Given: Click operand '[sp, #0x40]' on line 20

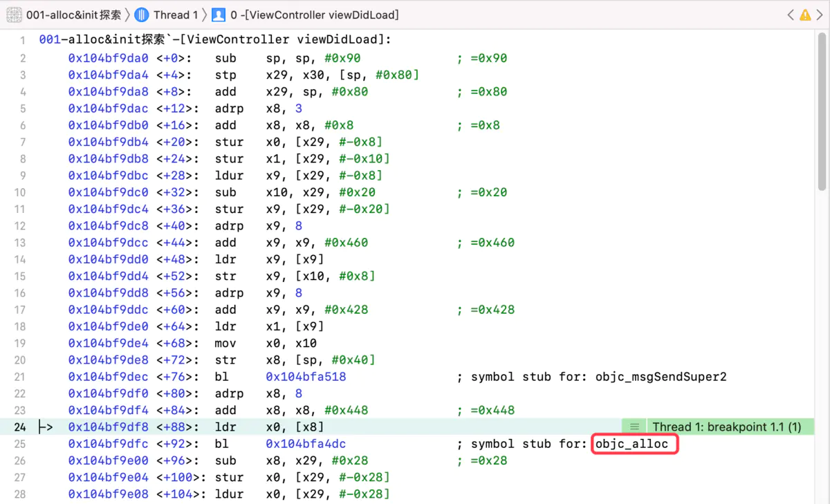Looking at the screenshot, I should (x=335, y=360).
